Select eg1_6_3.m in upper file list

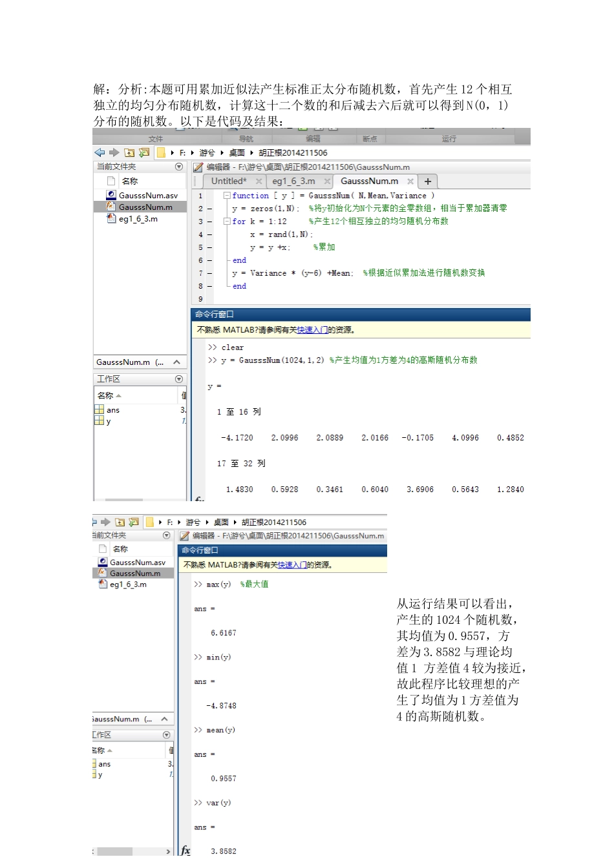[140, 219]
